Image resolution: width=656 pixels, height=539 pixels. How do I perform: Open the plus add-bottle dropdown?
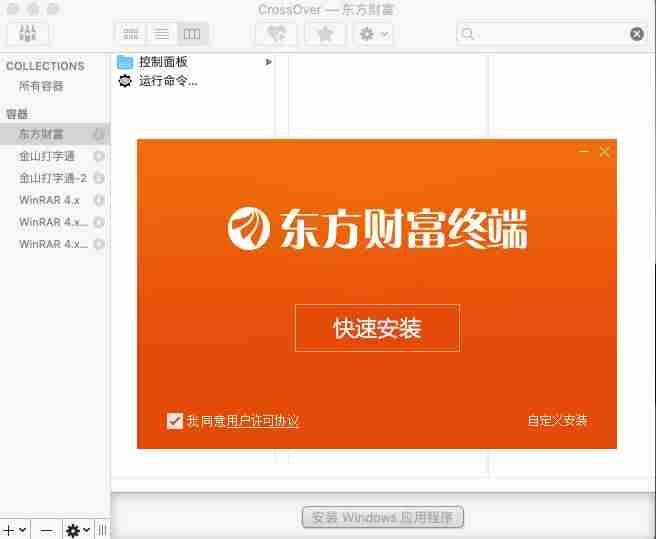point(14,530)
